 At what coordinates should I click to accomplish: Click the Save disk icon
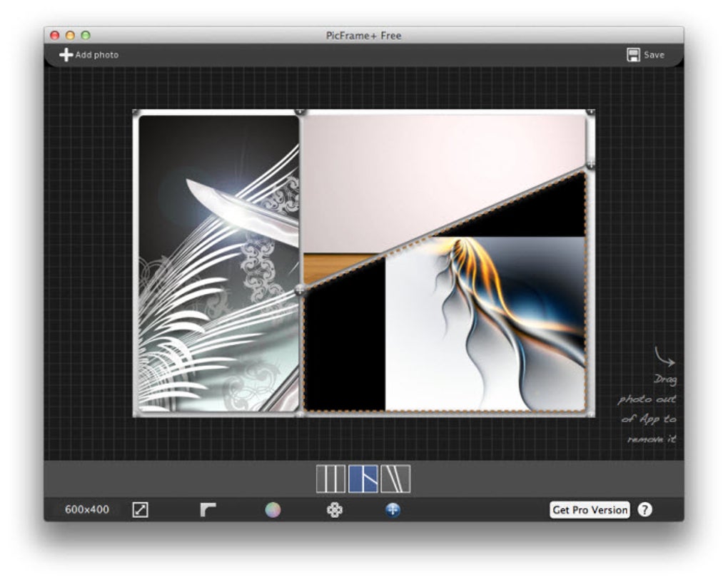[x=633, y=55]
